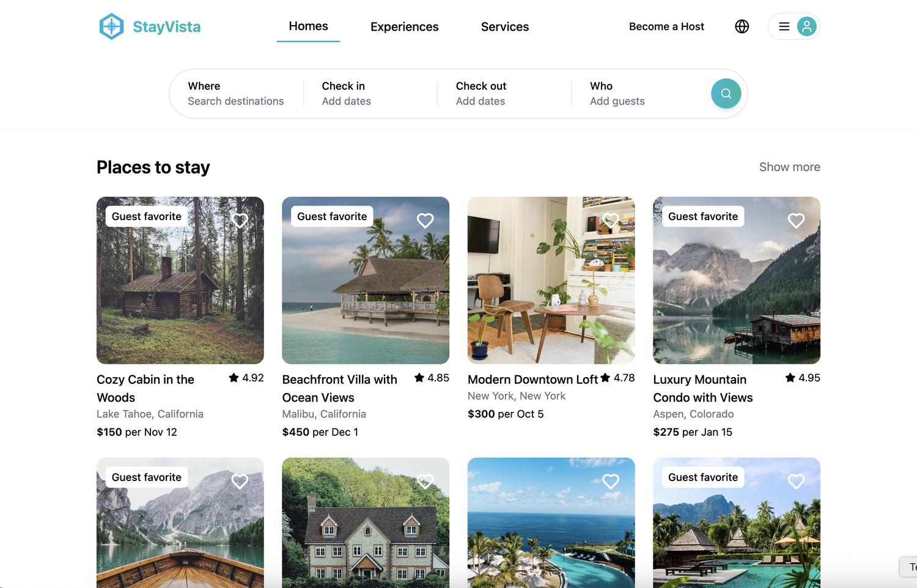Click the Become a Host link
The image size is (917, 588).
pyautogui.click(x=666, y=27)
